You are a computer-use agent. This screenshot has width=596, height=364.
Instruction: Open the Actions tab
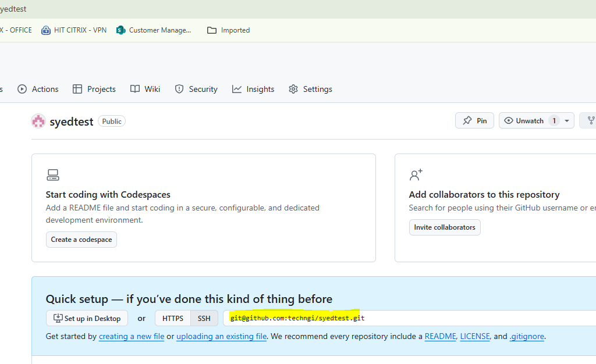coord(38,89)
